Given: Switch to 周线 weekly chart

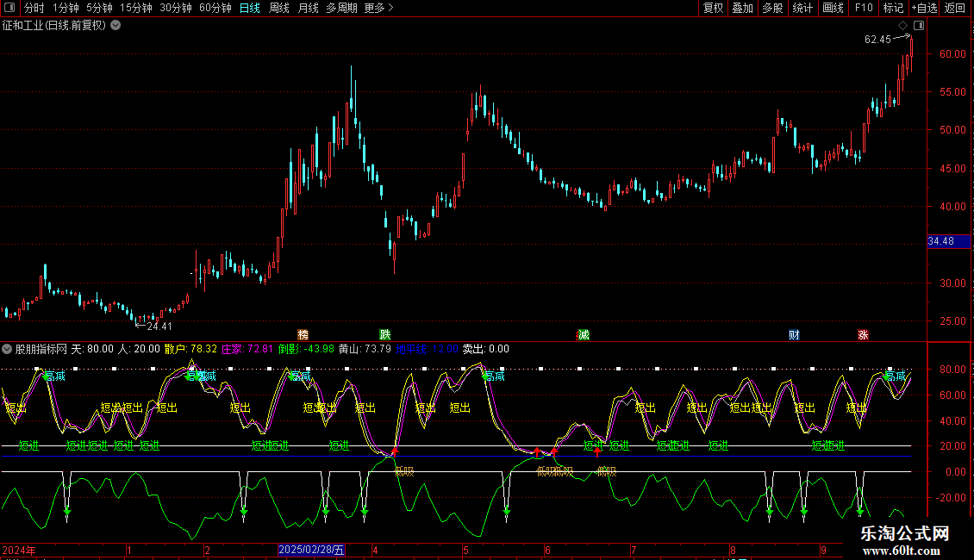Looking at the screenshot, I should point(278,8).
